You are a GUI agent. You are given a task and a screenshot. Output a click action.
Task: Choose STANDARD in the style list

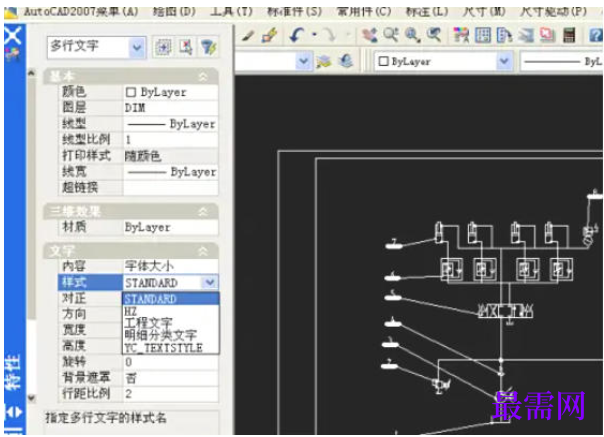coord(171,299)
